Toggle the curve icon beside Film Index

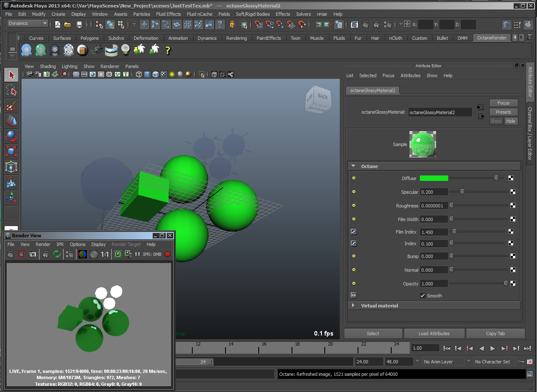pos(354,232)
